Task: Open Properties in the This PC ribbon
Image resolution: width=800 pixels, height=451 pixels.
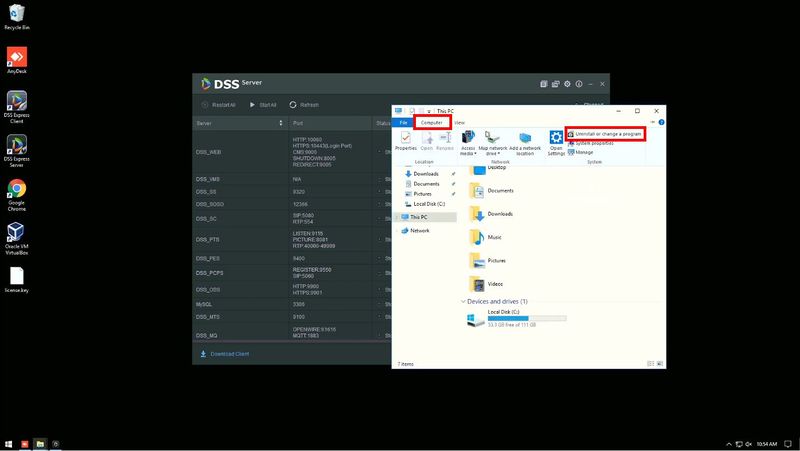Action: (406, 140)
